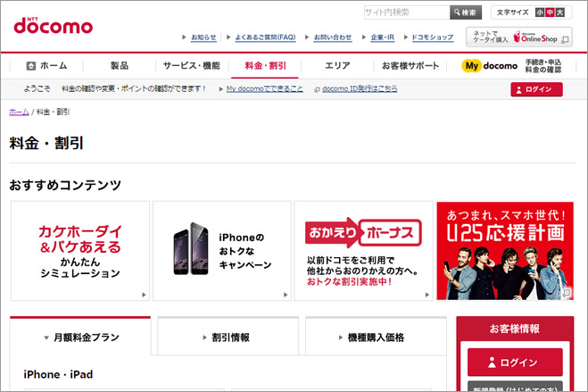Set font size to small (小)
This screenshot has height=392, width=588.
click(540, 13)
